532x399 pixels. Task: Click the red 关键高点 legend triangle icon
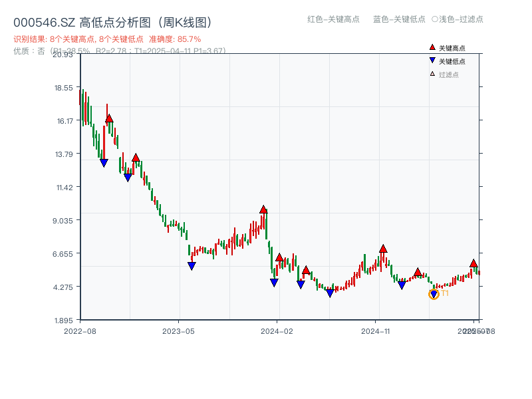[x=432, y=47]
